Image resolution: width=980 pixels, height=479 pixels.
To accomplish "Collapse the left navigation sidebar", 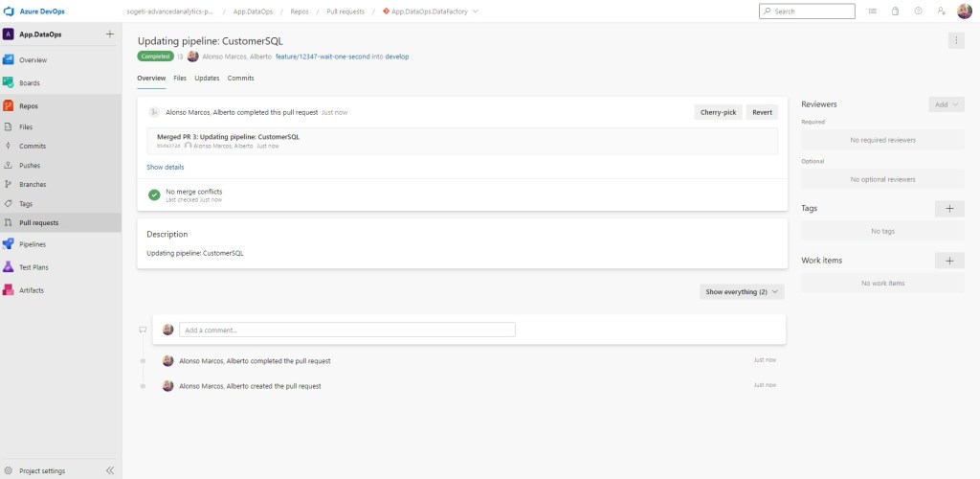I will pos(109,470).
